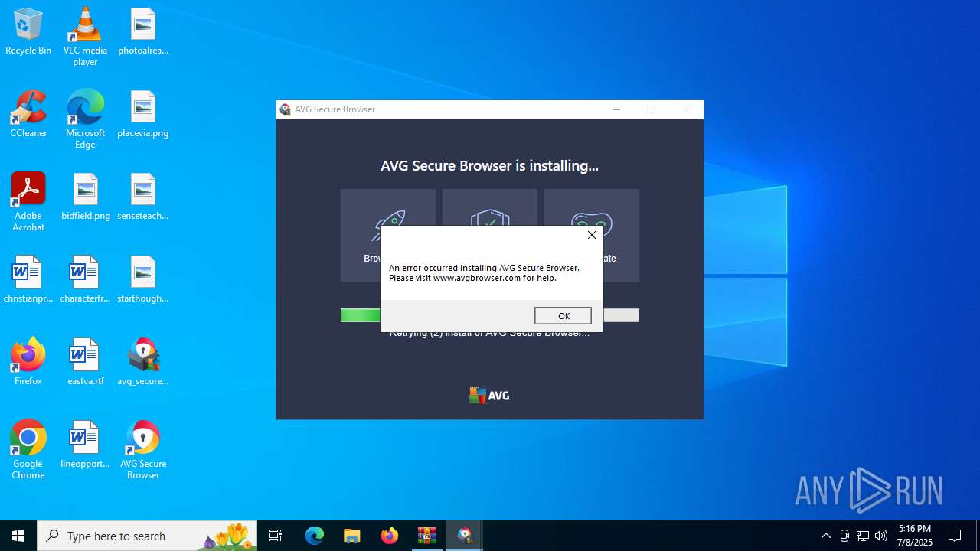Select bidfield.png on the desktop

(86, 197)
